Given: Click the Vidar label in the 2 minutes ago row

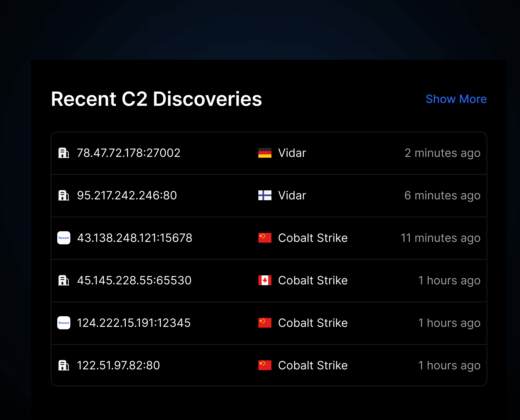Looking at the screenshot, I should [x=292, y=153].
